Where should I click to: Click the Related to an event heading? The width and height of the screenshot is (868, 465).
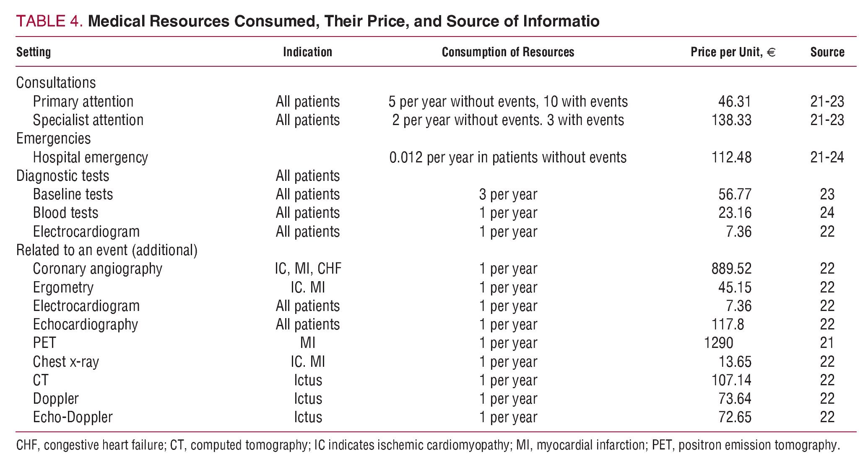tap(107, 250)
